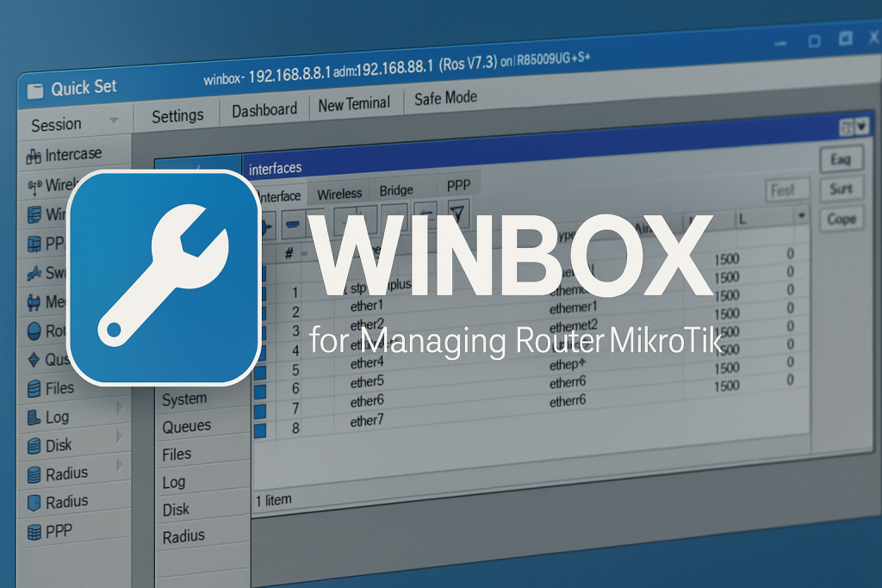Click the icon beside 'Wir' sidebar entry
Screen dimensions: 882x588
[34, 214]
